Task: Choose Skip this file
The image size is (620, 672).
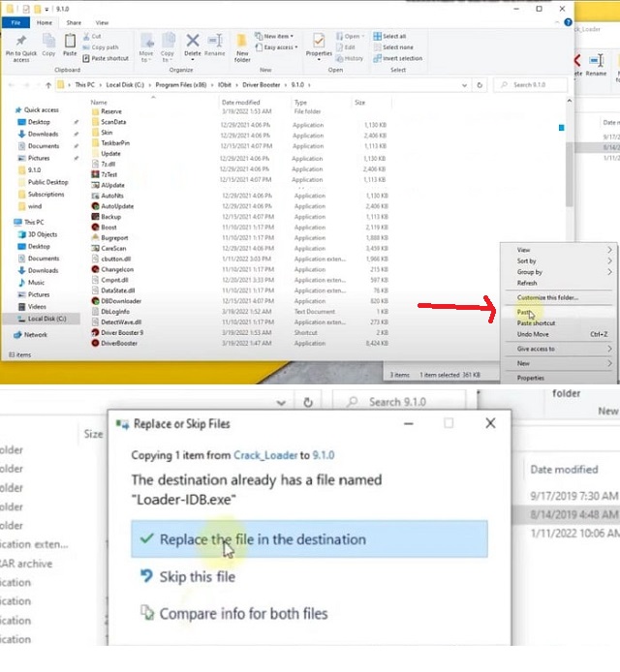Action: 197,577
